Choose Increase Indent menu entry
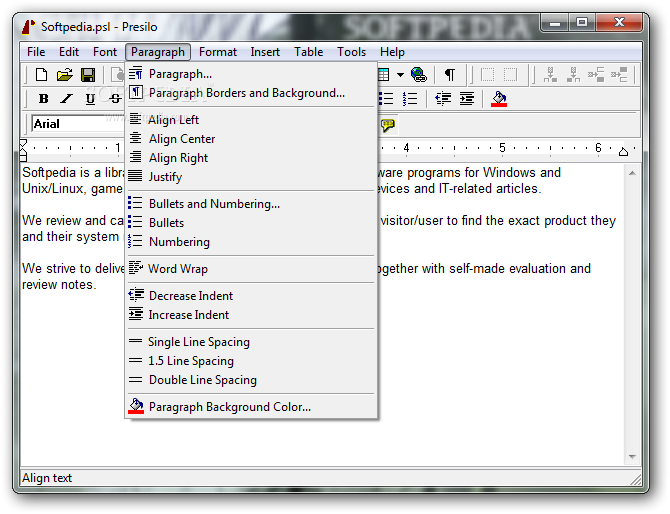The image size is (670, 514). pos(251,315)
